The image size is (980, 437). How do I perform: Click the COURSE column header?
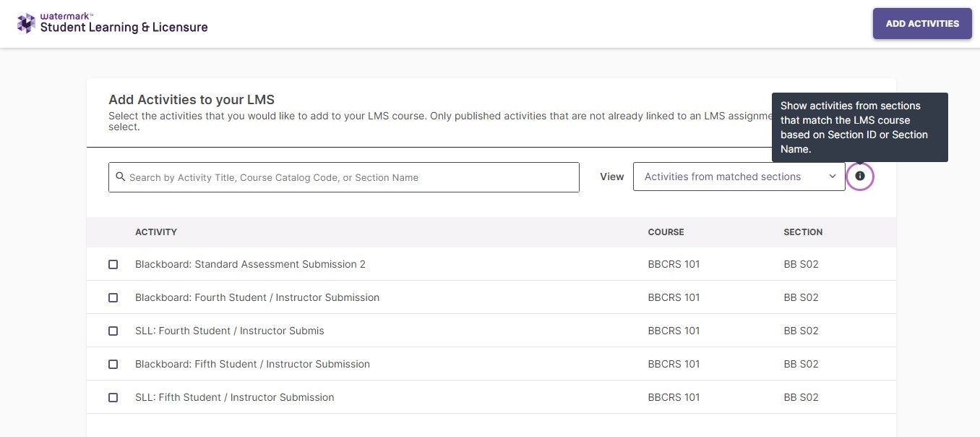666,232
